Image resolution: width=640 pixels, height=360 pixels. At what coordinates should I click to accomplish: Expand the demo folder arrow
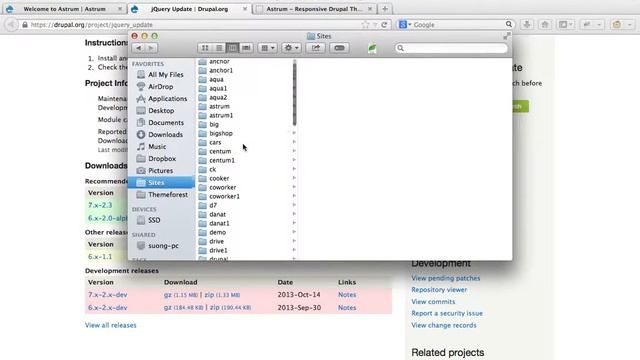click(294, 232)
